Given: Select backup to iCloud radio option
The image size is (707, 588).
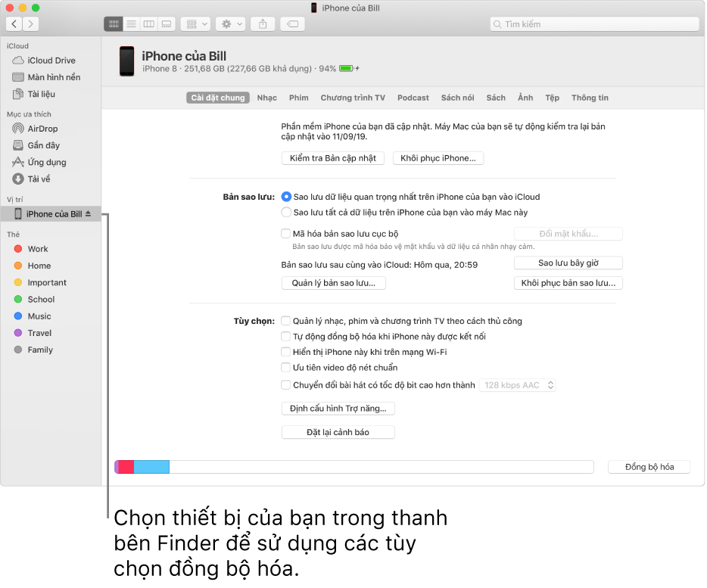Looking at the screenshot, I should [x=286, y=197].
